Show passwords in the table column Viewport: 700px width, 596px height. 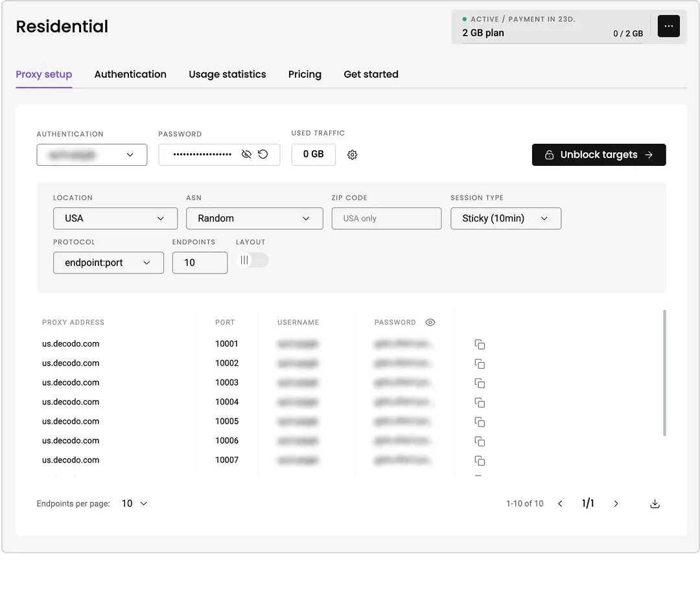point(430,323)
